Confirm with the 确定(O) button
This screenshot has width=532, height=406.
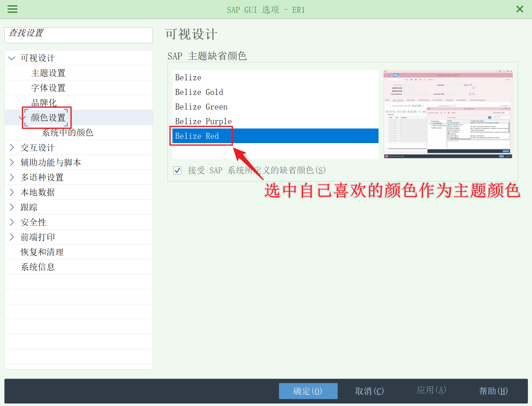point(308,391)
